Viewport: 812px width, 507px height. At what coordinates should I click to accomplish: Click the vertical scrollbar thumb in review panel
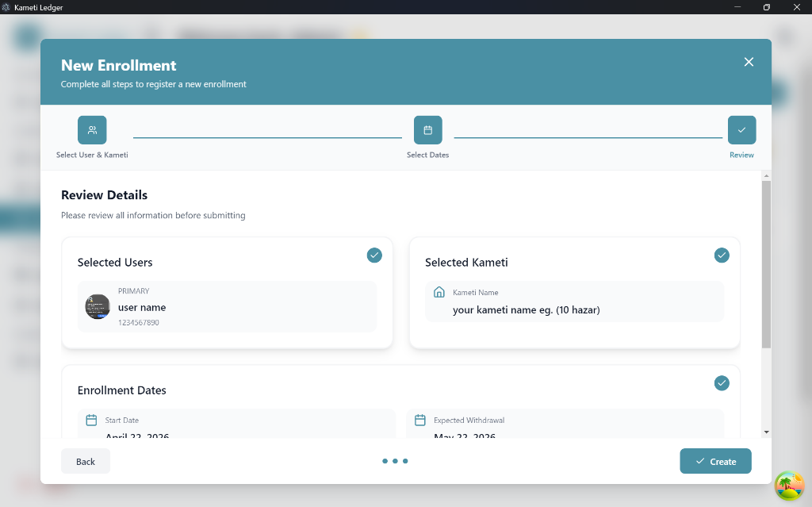point(767,264)
